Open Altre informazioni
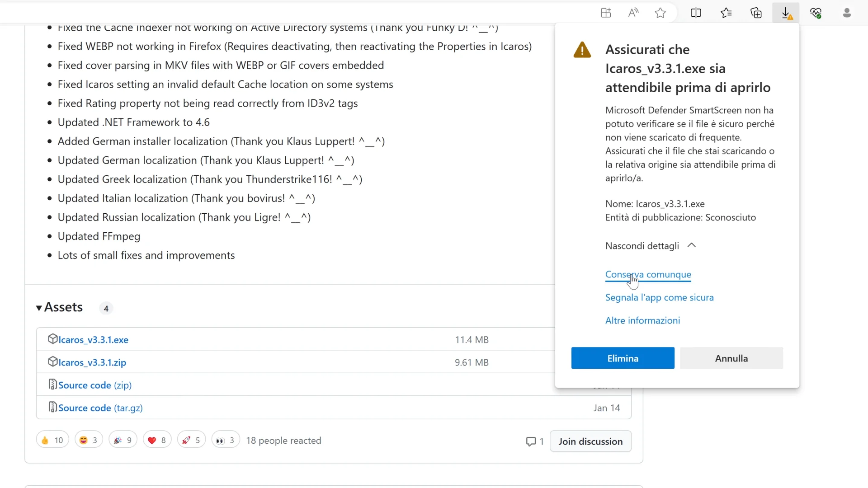 click(x=642, y=320)
